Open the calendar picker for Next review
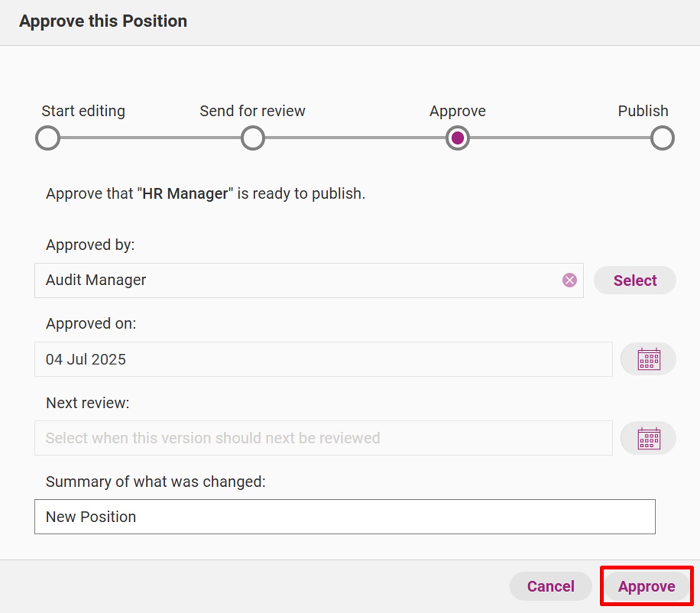This screenshot has height=613, width=700. pyautogui.click(x=649, y=438)
